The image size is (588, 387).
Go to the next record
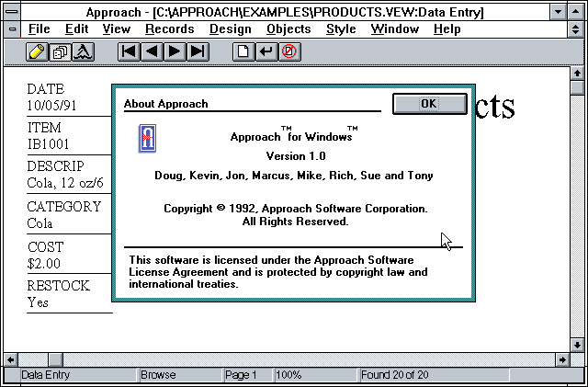coord(175,51)
